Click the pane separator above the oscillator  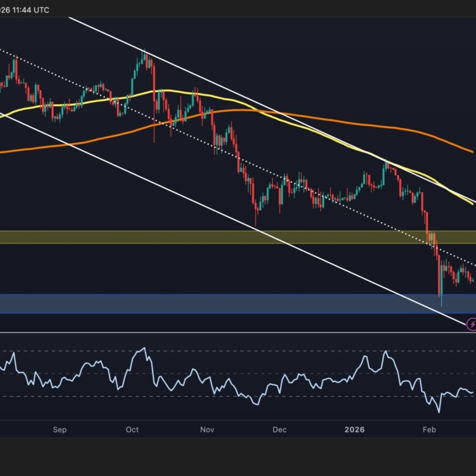coord(238,333)
